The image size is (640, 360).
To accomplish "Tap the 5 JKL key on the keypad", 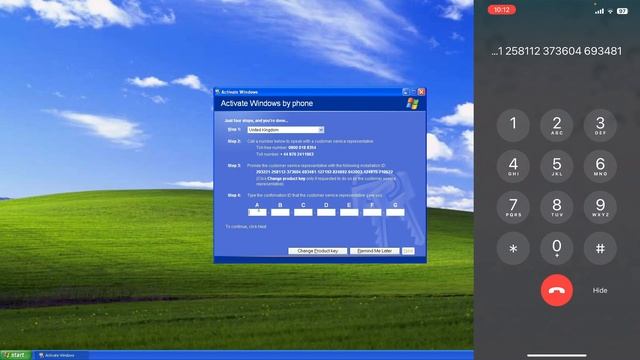I will coord(557,166).
